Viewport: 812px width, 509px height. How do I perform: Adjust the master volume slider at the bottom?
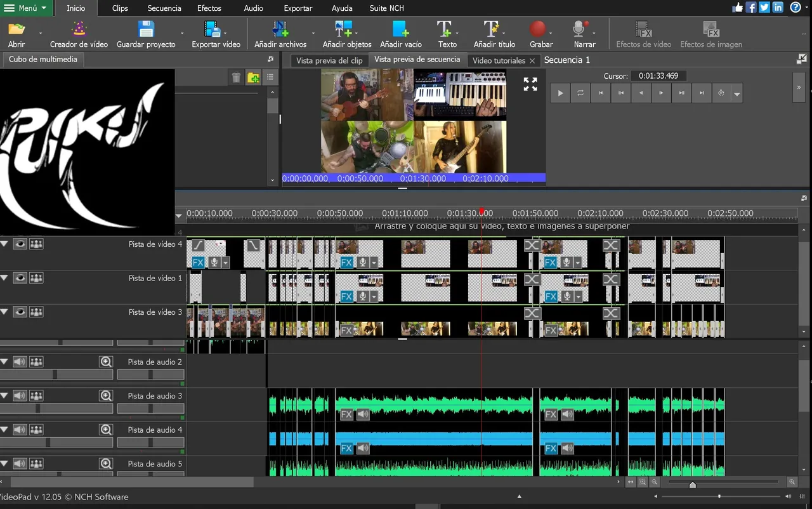point(719,496)
